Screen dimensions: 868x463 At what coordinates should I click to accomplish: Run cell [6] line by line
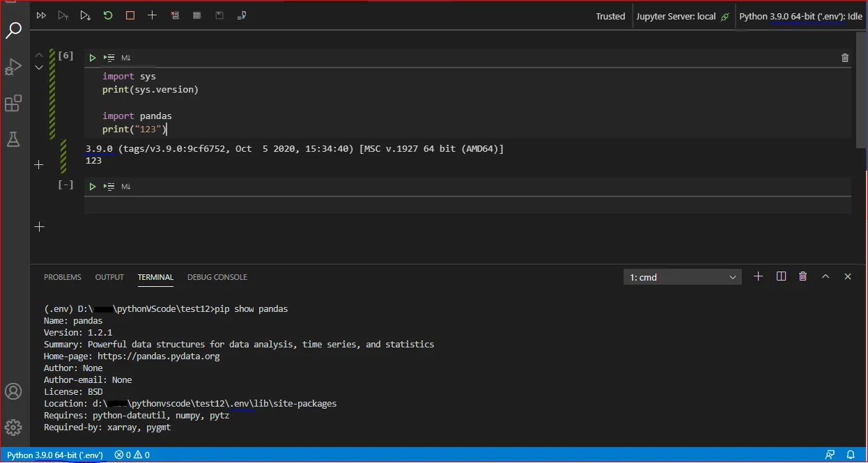(109, 58)
